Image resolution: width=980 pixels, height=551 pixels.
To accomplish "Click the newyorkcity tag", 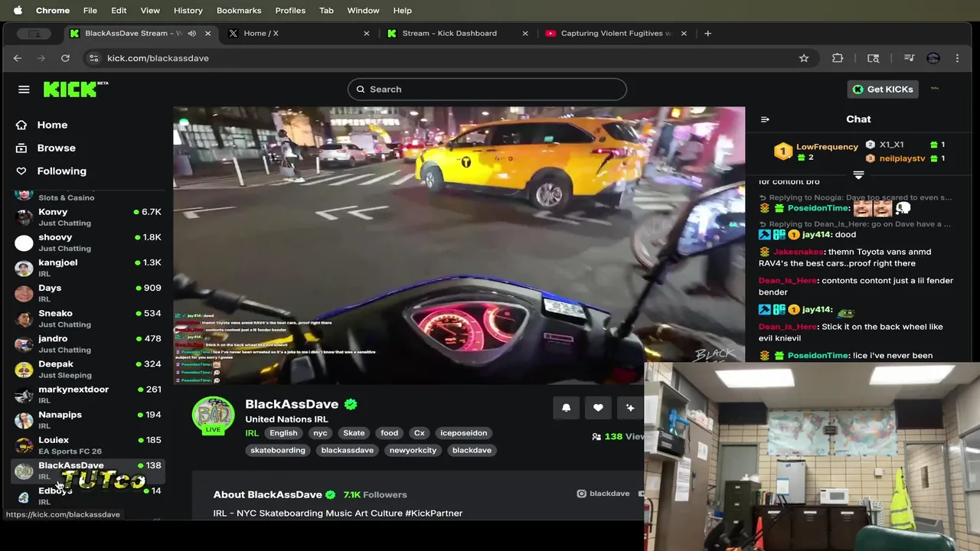I will 413,450.
